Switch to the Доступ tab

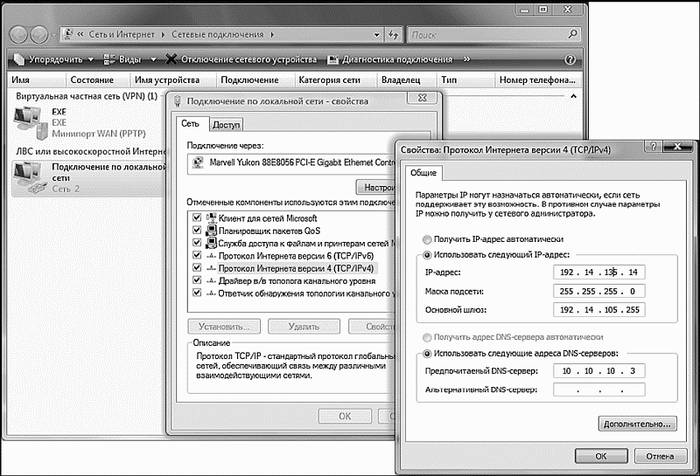pos(226,124)
